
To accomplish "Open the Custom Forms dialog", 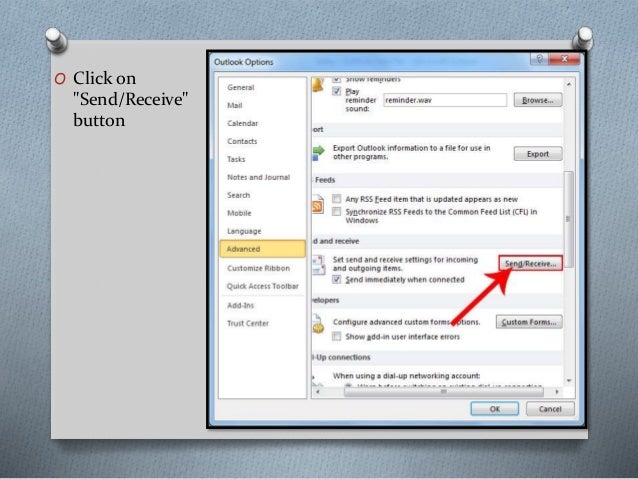I will [x=529, y=322].
